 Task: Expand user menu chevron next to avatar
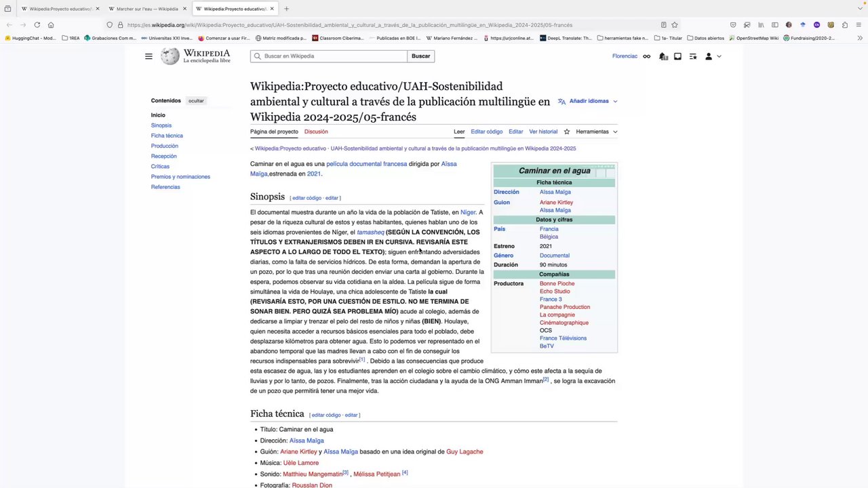(x=719, y=56)
